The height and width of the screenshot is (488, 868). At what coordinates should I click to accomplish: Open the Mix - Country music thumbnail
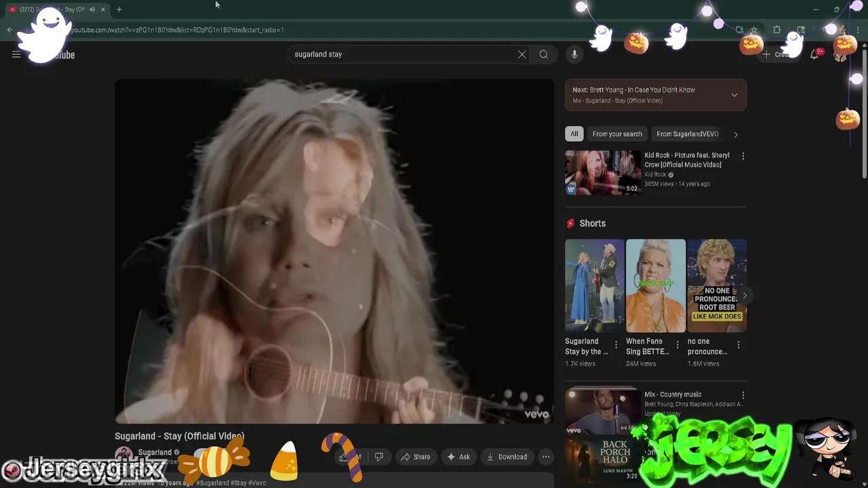click(603, 411)
